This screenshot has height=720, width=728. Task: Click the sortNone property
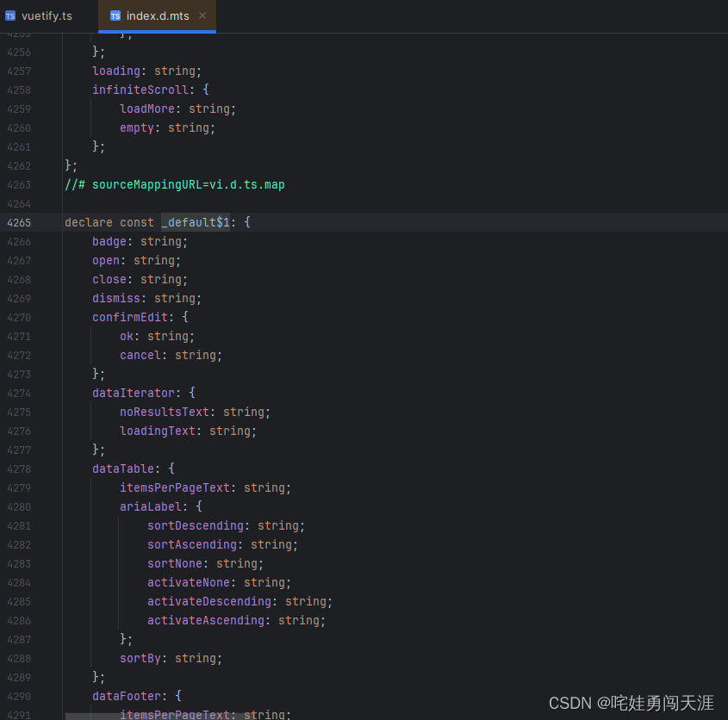point(175,563)
